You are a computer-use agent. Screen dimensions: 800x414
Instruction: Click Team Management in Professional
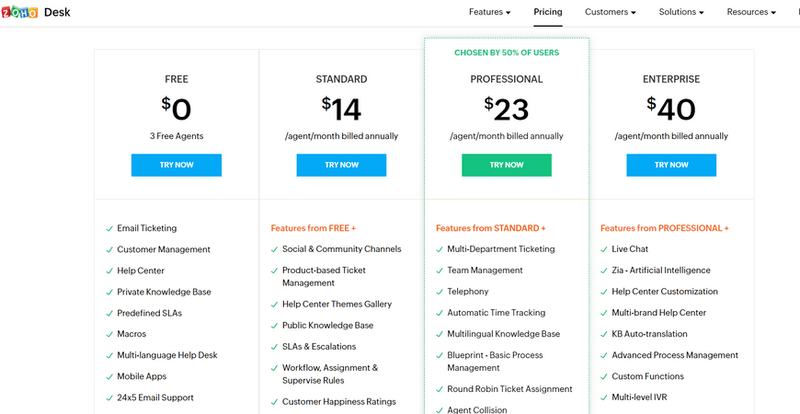(x=485, y=271)
